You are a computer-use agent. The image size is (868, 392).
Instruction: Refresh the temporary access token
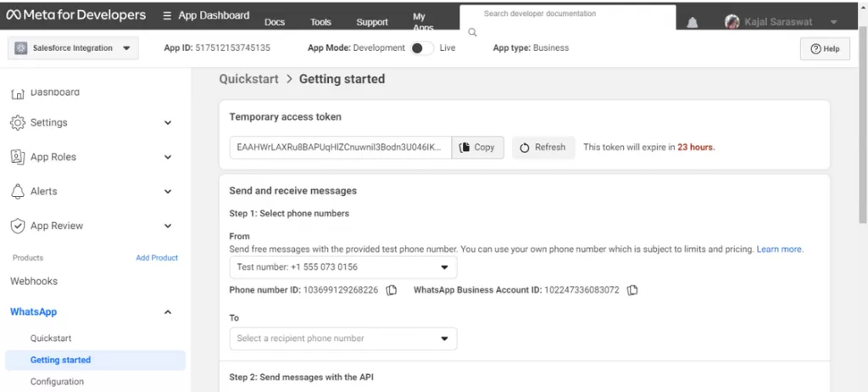point(543,148)
